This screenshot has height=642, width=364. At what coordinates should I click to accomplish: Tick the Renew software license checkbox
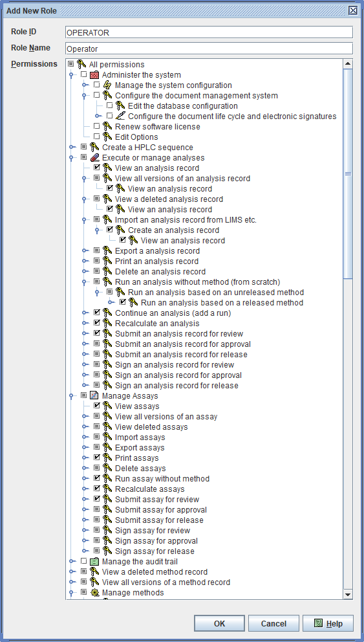point(96,126)
